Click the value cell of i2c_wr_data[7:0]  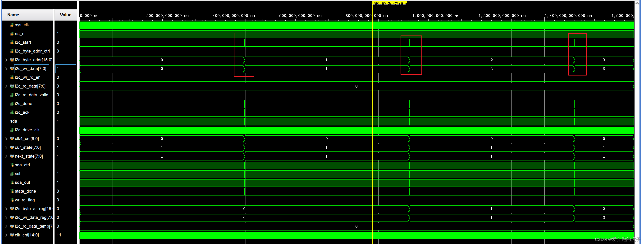(x=66, y=69)
